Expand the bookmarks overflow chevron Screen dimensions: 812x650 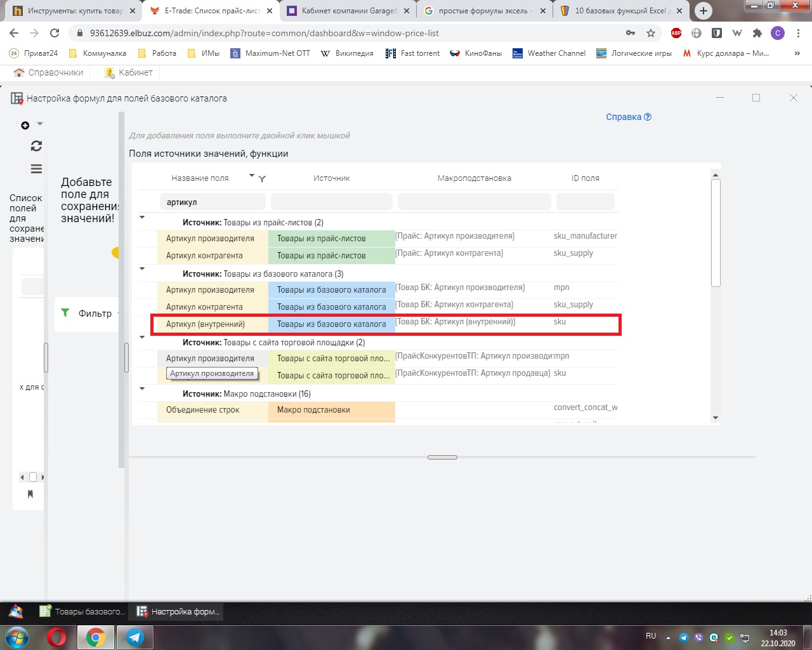(x=797, y=53)
